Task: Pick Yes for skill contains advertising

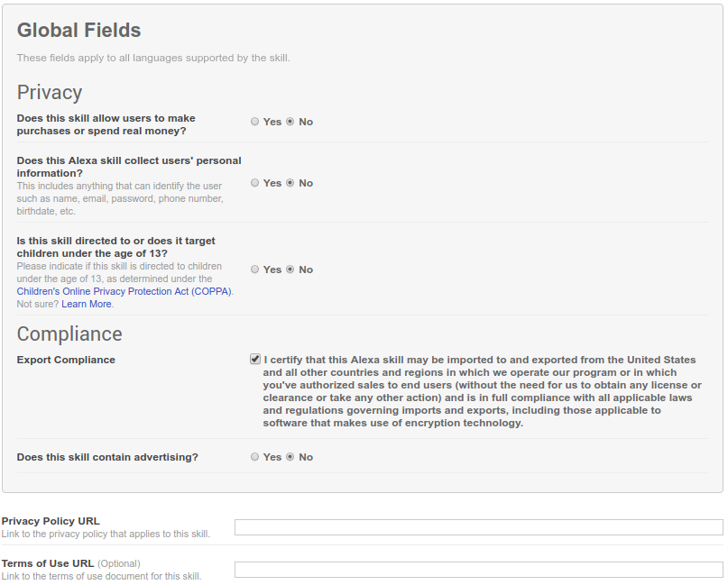Action: 255,457
